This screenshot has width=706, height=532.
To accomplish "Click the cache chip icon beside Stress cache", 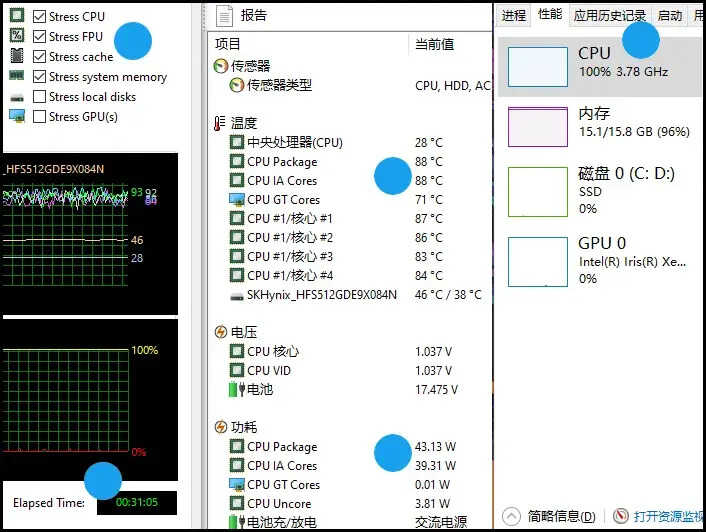I will point(17,55).
